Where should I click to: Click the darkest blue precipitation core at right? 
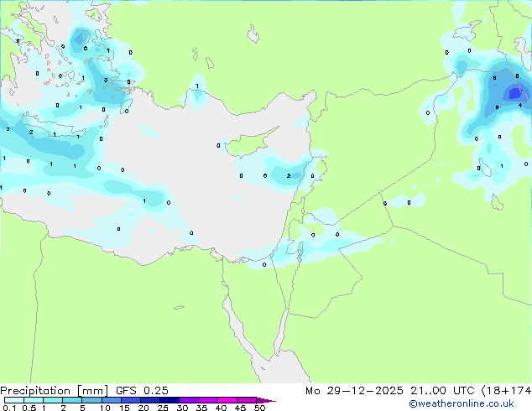[x=516, y=92]
